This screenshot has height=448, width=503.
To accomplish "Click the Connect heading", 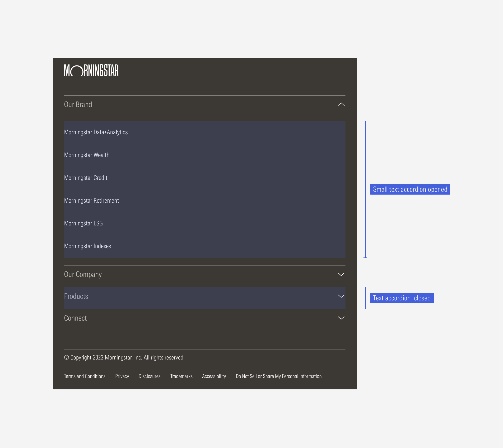I will (75, 318).
